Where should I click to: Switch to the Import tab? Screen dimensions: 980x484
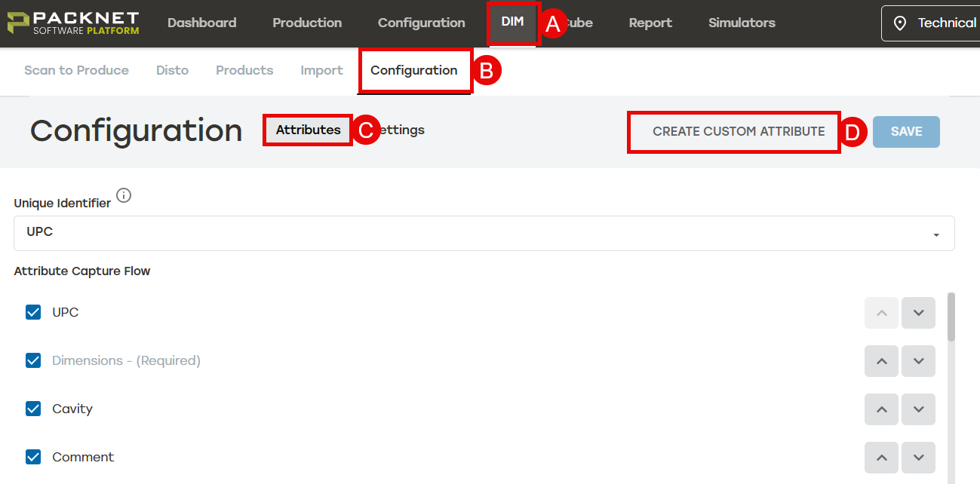tap(321, 70)
